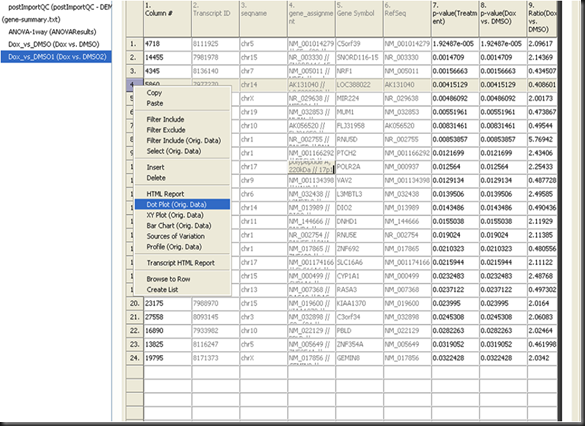Click seqname column header
This screenshot has height=426, width=585.
tap(263, 19)
